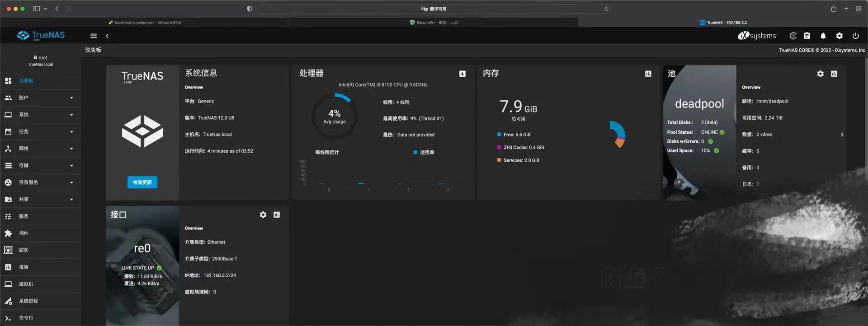
Task: Click the 共享 shared folder icon
Action: tap(8, 200)
